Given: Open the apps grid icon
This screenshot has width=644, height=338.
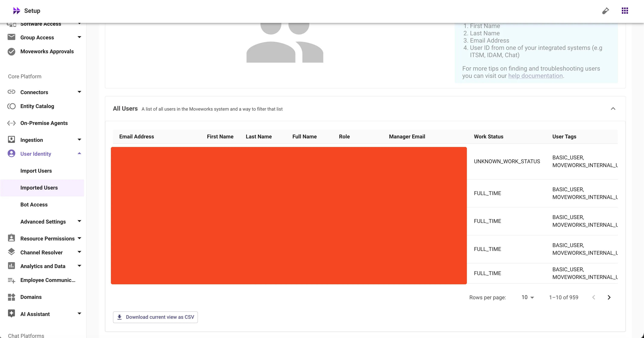Looking at the screenshot, I should click(625, 11).
